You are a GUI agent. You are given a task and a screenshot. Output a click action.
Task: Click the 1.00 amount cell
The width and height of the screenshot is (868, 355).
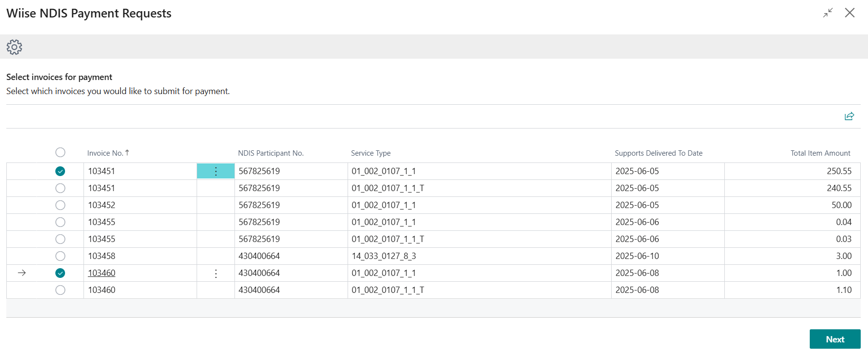tap(792, 273)
